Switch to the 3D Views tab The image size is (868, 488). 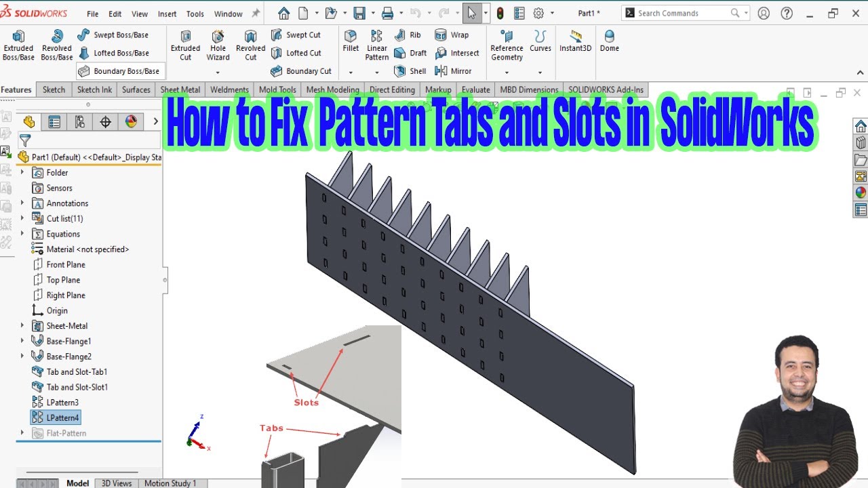tap(117, 483)
